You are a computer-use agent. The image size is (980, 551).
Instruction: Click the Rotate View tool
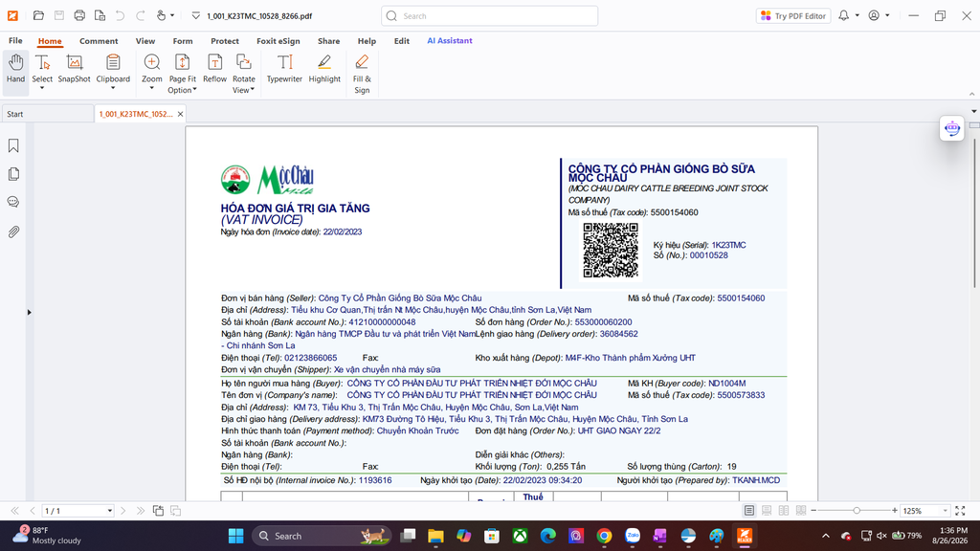[x=244, y=73]
